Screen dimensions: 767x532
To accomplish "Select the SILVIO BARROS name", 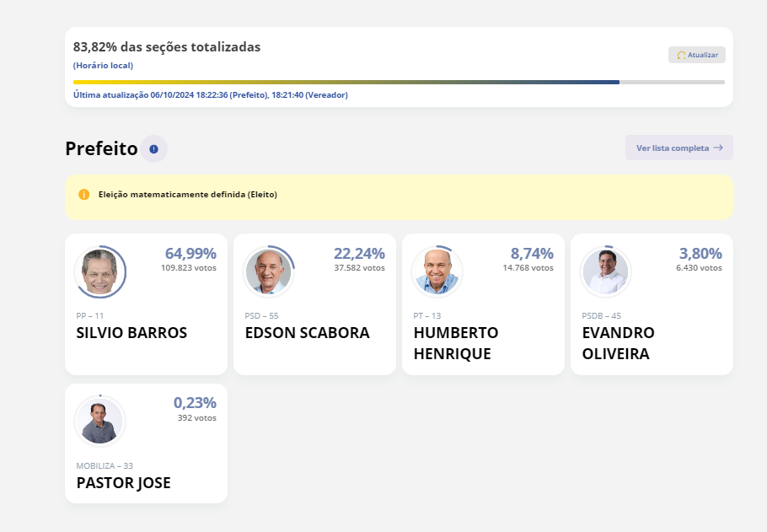I will click(131, 333).
